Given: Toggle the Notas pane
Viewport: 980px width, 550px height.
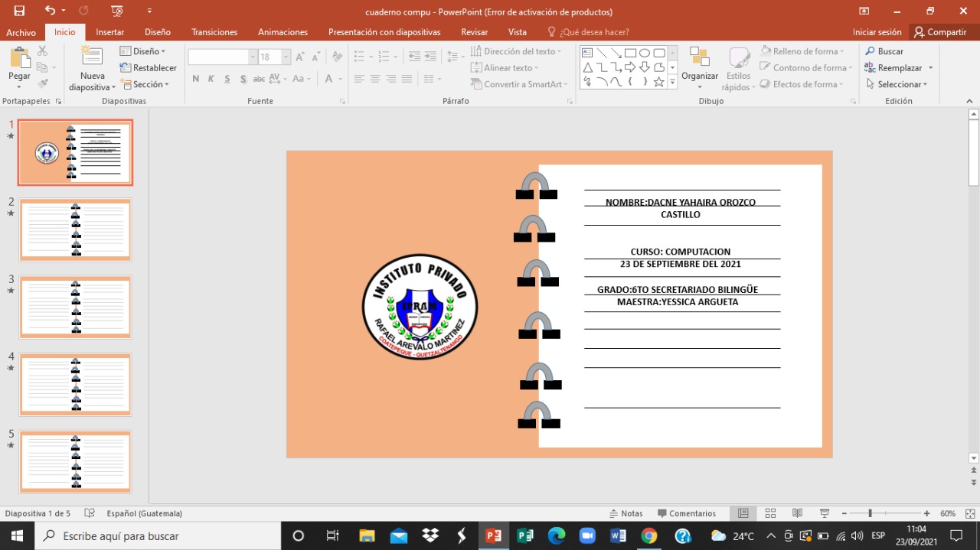Looking at the screenshot, I should tap(626, 513).
